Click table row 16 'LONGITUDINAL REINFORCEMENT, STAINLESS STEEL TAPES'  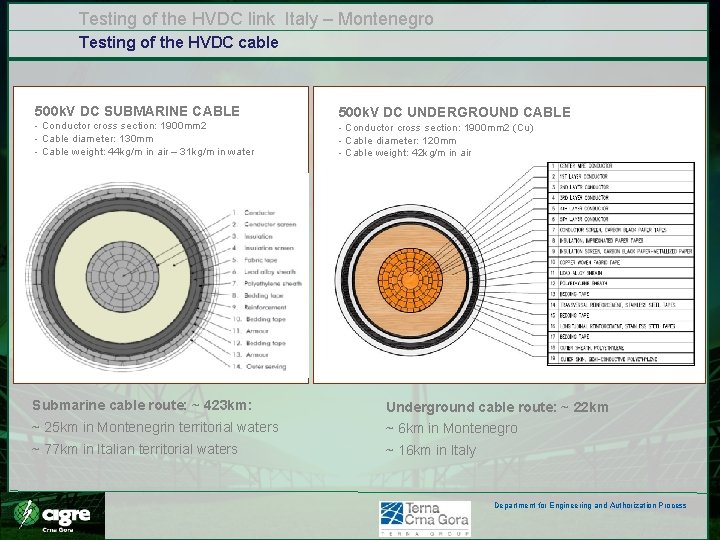tap(621, 326)
